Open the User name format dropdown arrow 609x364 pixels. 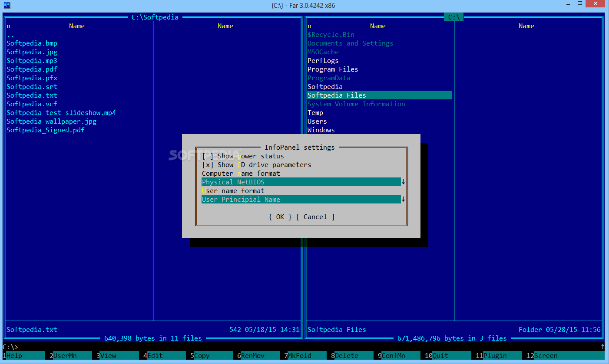403,200
